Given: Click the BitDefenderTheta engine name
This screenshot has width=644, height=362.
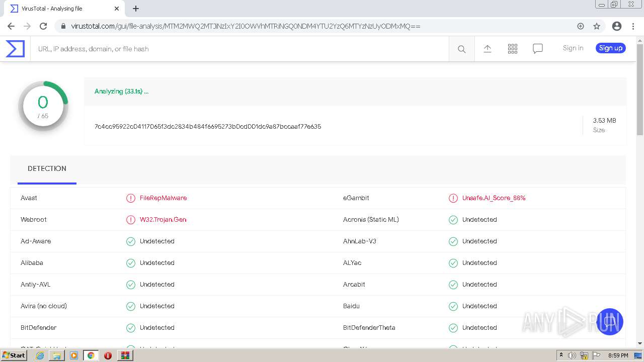Looking at the screenshot, I should (369, 328).
